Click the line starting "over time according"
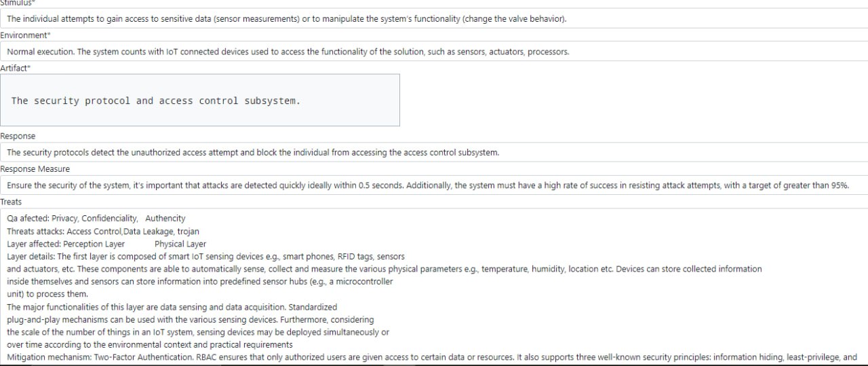Image resolution: width=868 pixels, height=366 pixels. pos(149,345)
